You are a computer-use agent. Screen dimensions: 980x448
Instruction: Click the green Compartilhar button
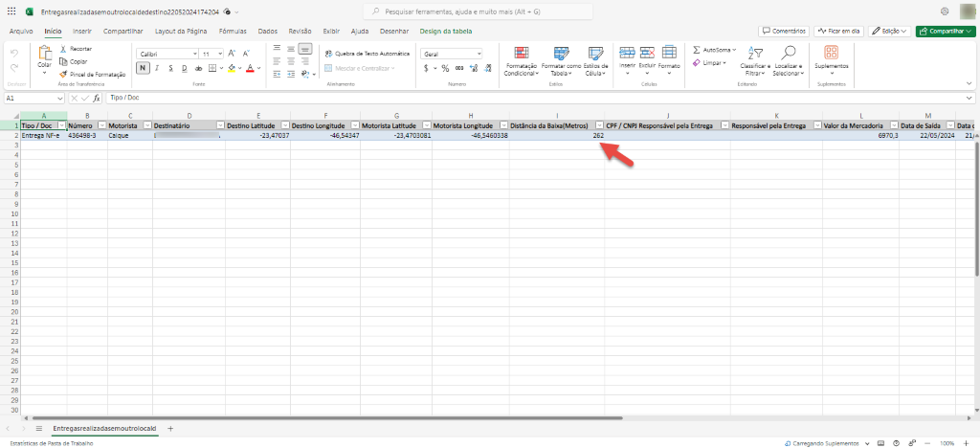pyautogui.click(x=944, y=32)
